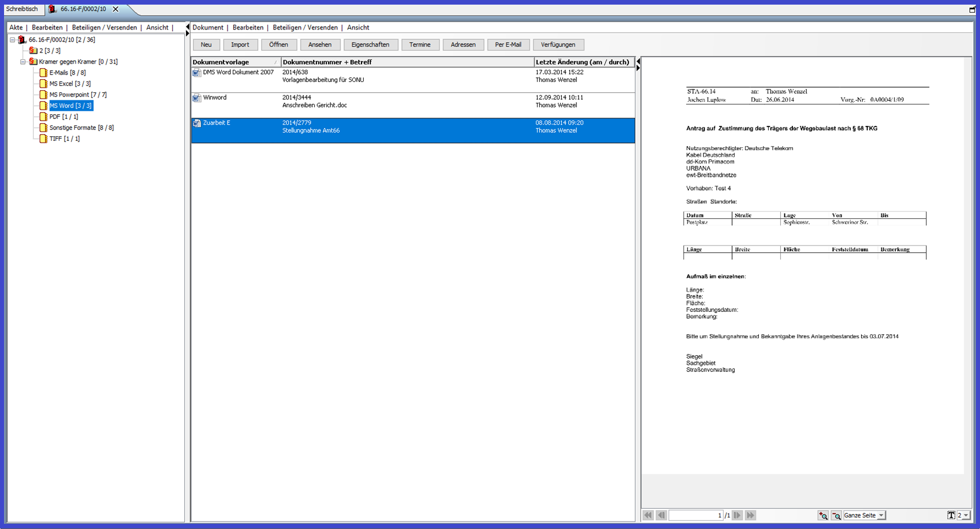Collapse the Kramer gegen Kramer tree node
This screenshot has height=529, width=980.
point(23,62)
